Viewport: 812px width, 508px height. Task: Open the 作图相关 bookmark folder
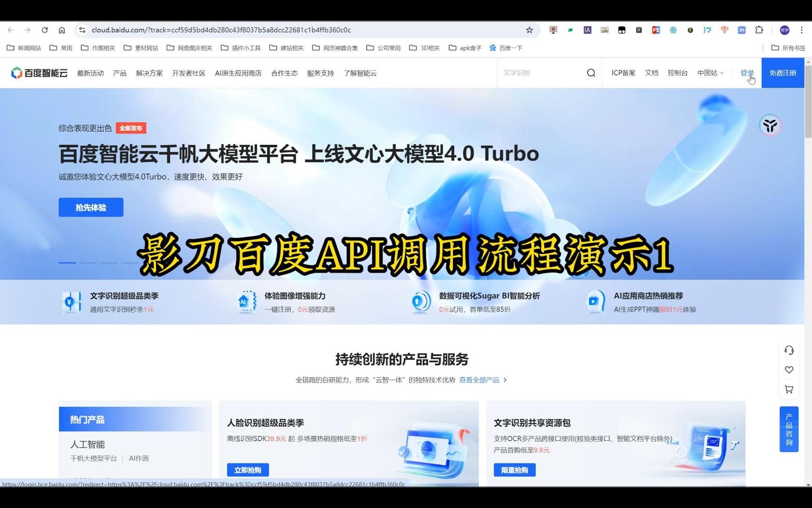tap(98, 48)
